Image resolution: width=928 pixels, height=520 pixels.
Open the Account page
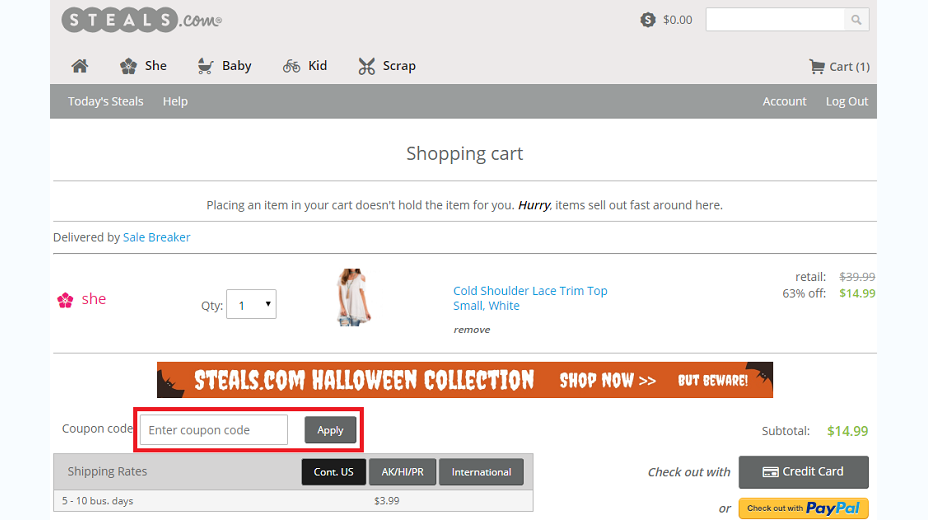784,101
